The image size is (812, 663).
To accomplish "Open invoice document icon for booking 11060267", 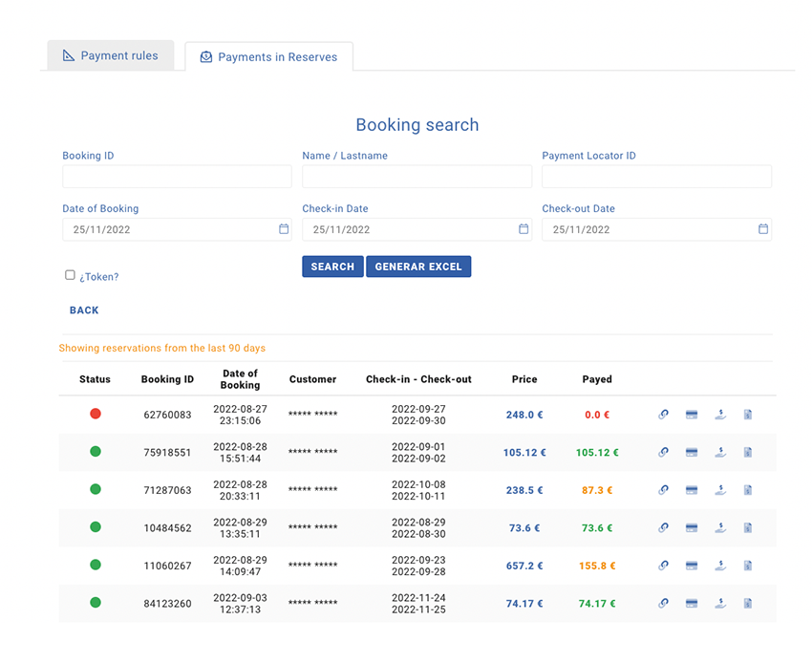I will [x=748, y=566].
